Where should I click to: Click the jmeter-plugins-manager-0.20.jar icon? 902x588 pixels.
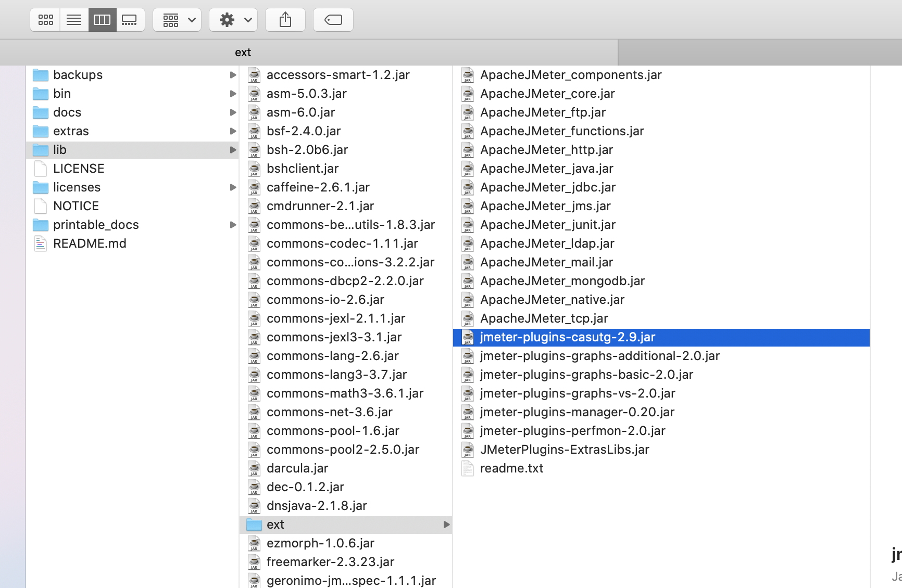tap(468, 412)
